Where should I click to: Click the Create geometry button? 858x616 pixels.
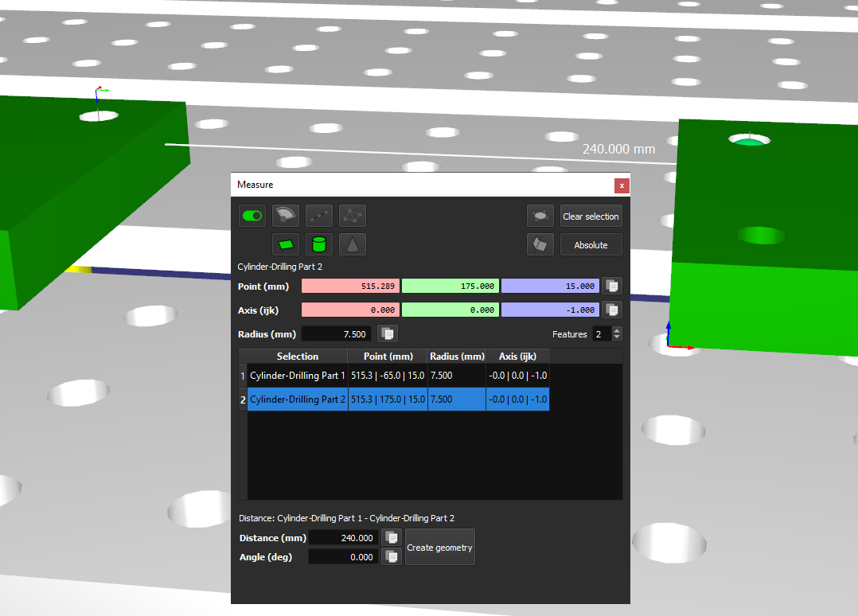(439, 548)
